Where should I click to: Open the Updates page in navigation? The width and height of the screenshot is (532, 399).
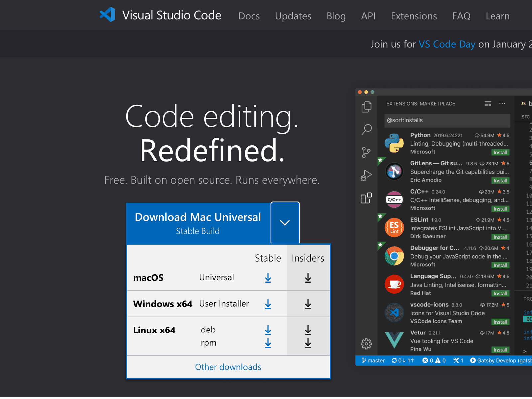[x=293, y=16]
